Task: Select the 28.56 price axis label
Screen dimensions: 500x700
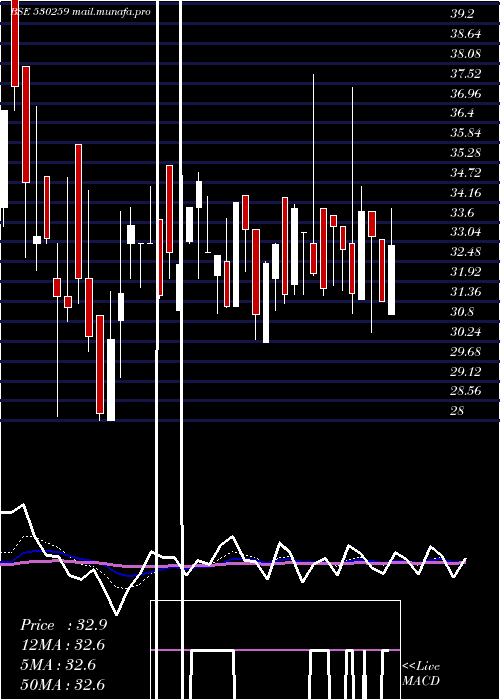Action: 465,391
